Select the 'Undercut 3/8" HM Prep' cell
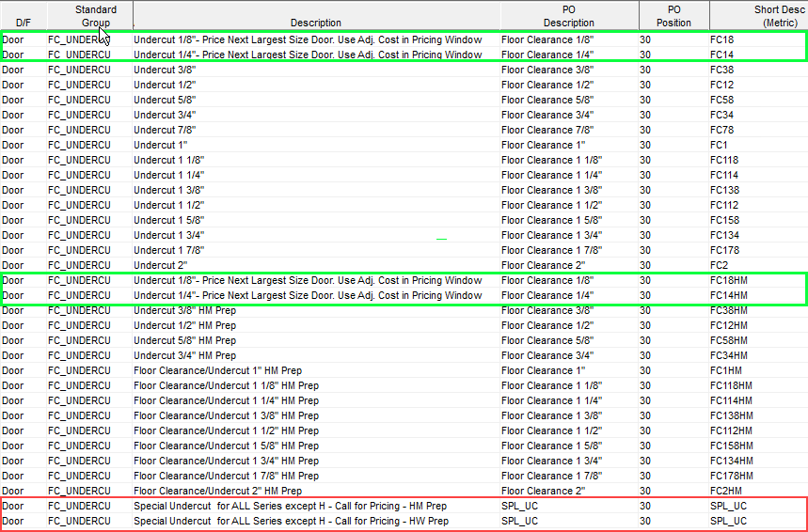Viewport: 808px width, 532px height. pos(316,310)
